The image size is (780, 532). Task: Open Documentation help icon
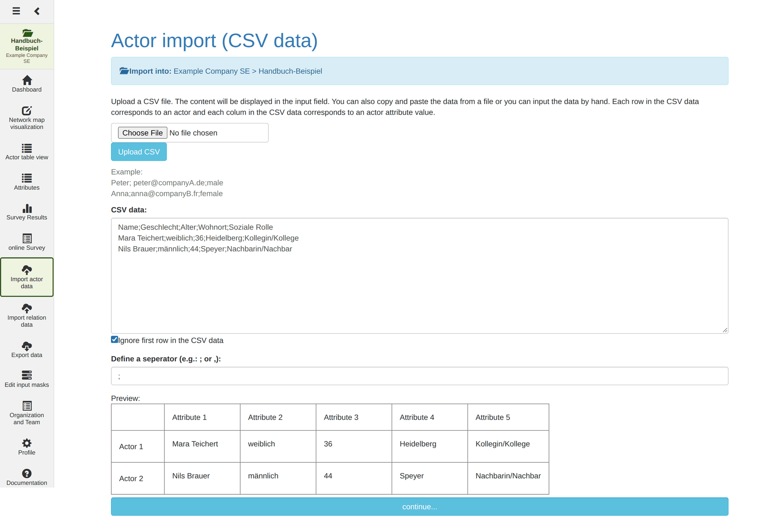27,474
